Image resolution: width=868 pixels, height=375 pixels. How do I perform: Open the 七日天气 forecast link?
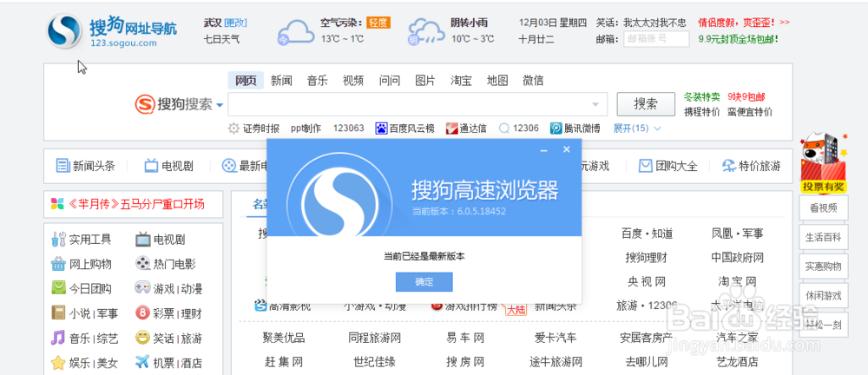(221, 39)
